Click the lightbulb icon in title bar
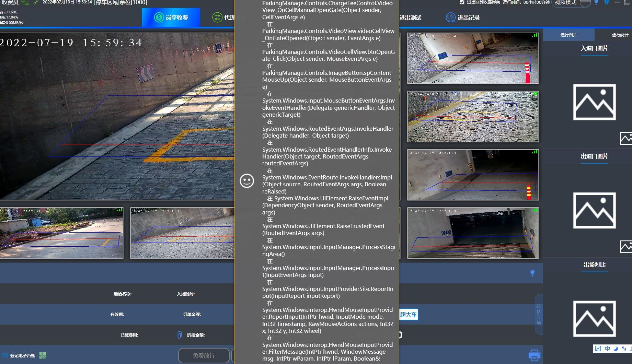632x364 pixels. [x=596, y=2]
